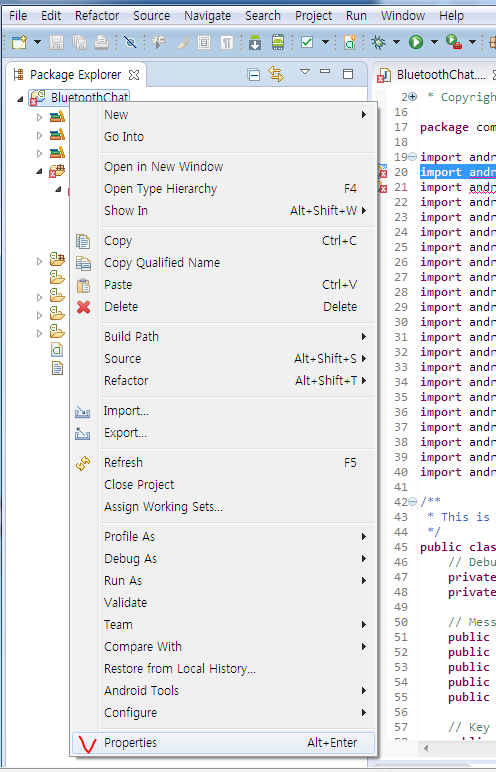
Task: Open the Android Virtual Device Manager icon
Action: click(278, 43)
